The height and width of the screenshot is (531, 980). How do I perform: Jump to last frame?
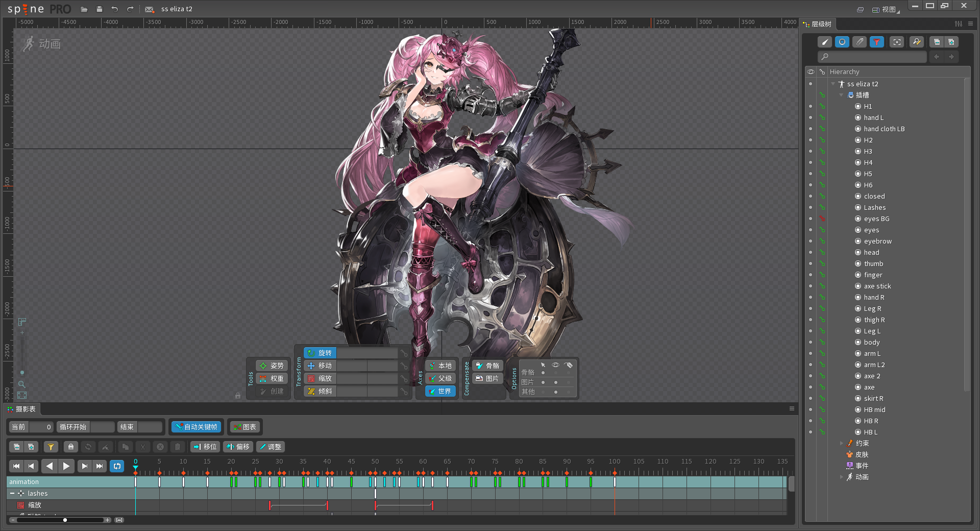(x=99, y=466)
